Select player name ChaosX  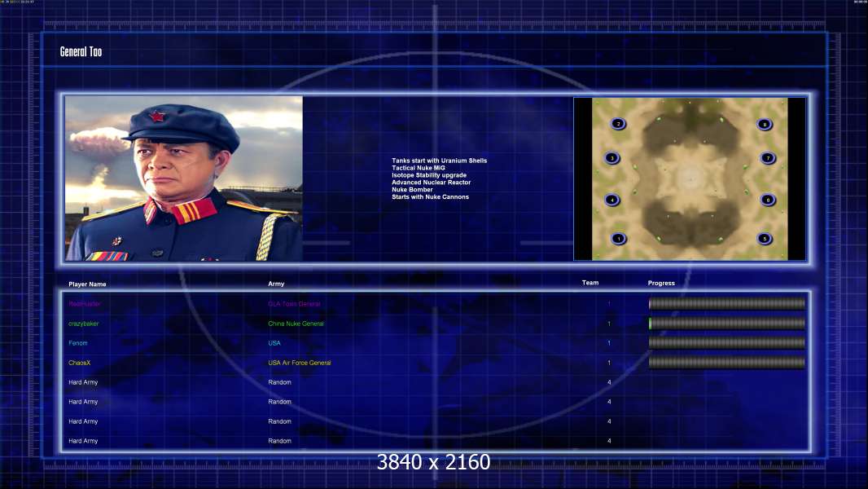click(79, 363)
